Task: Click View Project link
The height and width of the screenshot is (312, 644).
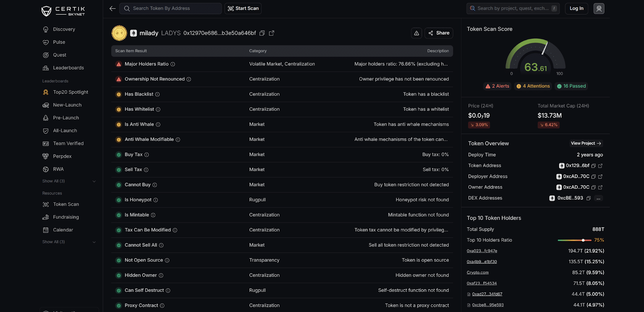Action: 586,143
